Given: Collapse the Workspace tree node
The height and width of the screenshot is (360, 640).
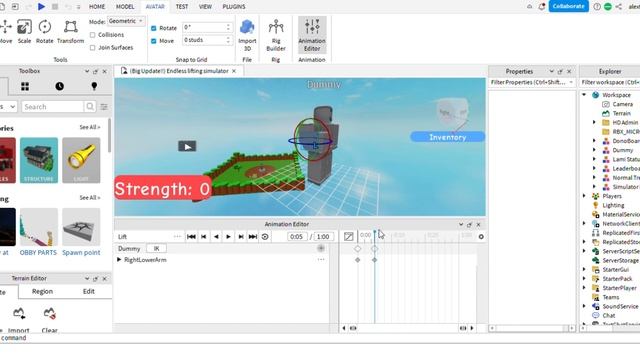Looking at the screenshot, I should tap(584, 95).
